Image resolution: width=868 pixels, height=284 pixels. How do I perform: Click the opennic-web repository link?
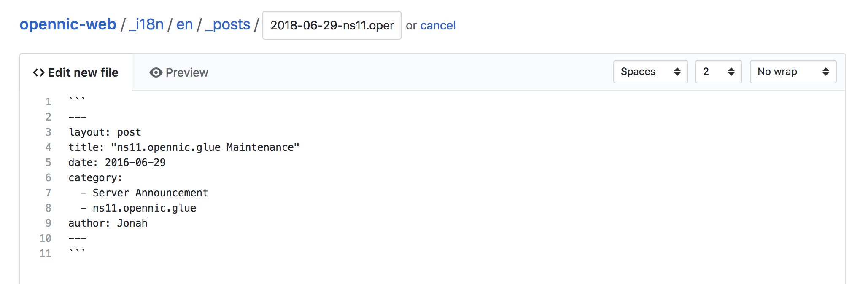(68, 24)
